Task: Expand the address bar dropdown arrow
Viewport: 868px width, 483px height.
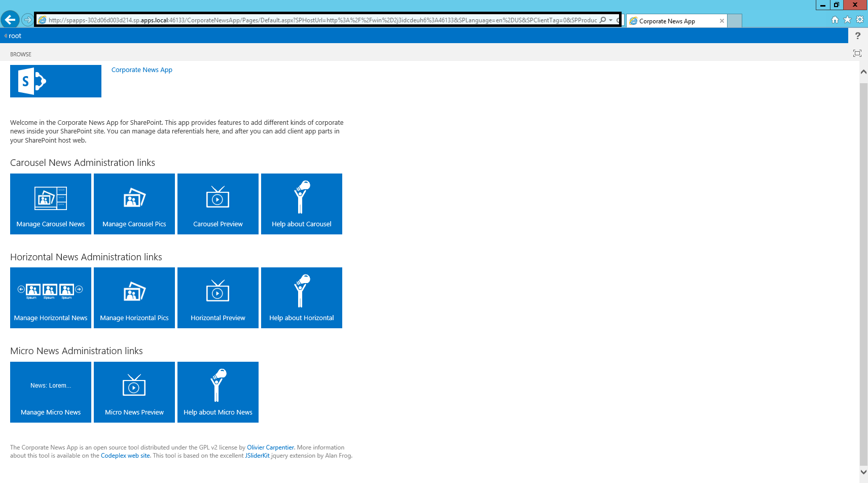Action: tap(610, 20)
